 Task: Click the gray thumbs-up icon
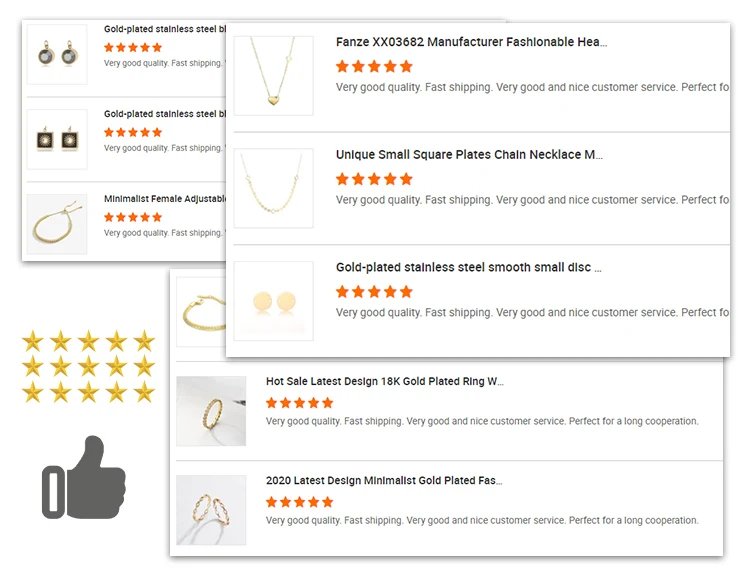[x=84, y=477]
